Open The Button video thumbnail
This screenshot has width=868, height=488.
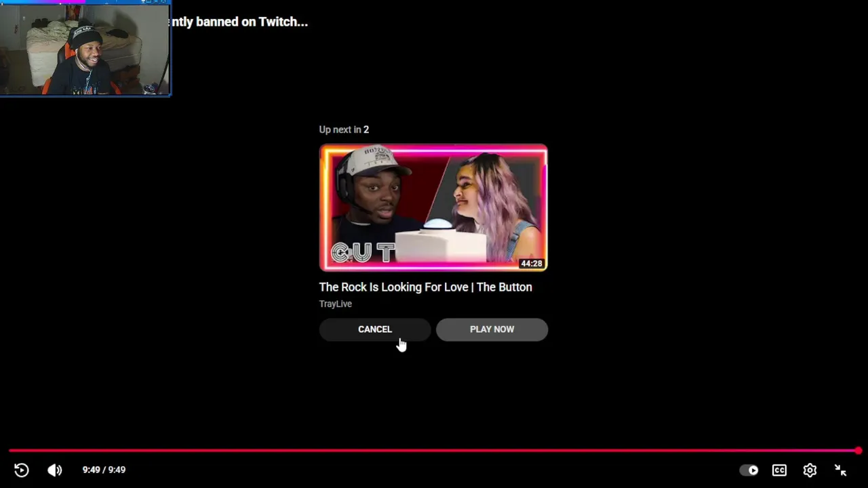pos(433,207)
